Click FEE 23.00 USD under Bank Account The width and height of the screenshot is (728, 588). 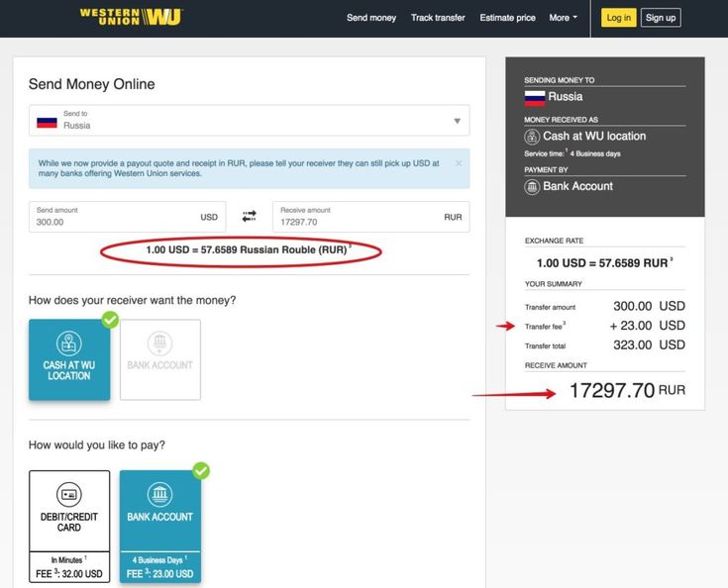(160, 574)
